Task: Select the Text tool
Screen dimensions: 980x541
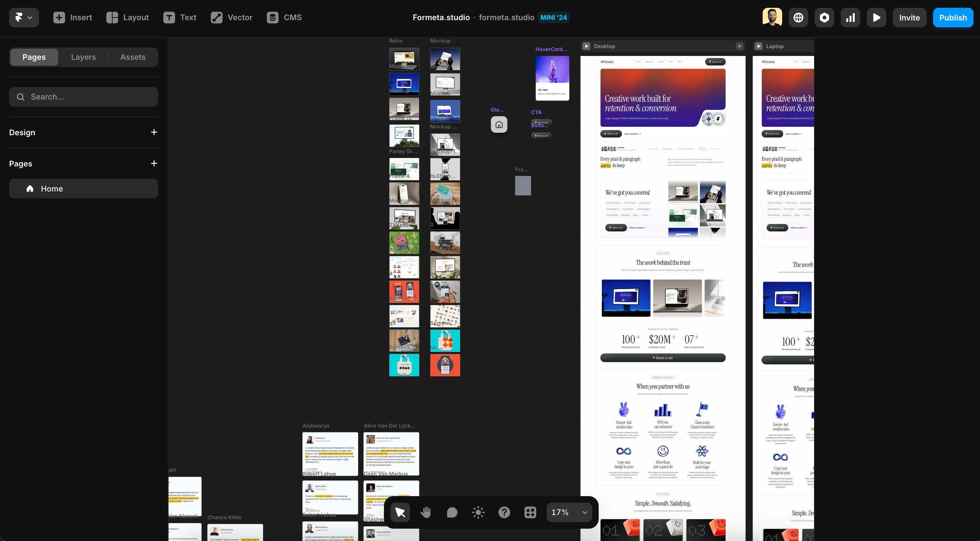Action: (x=180, y=18)
